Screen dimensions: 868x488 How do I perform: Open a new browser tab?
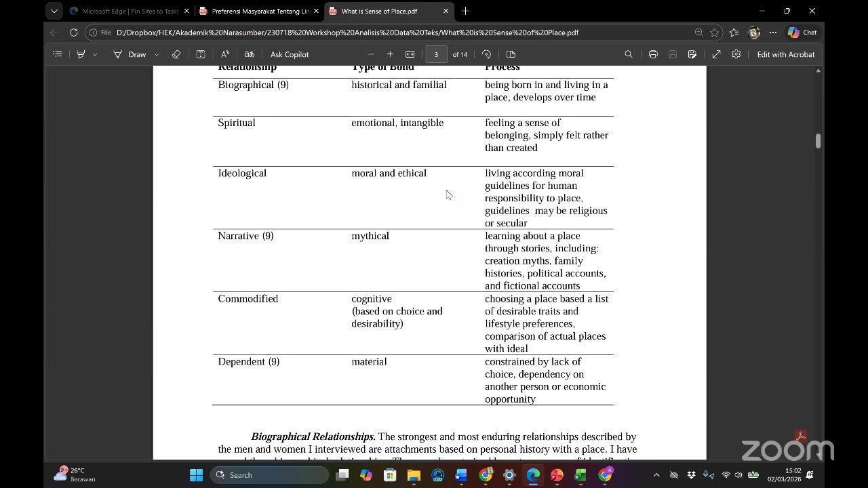pyautogui.click(x=465, y=11)
